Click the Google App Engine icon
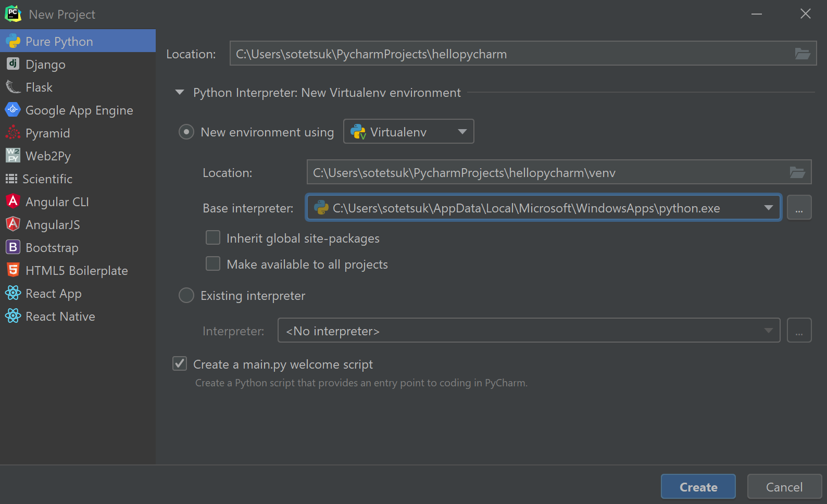 [13, 109]
